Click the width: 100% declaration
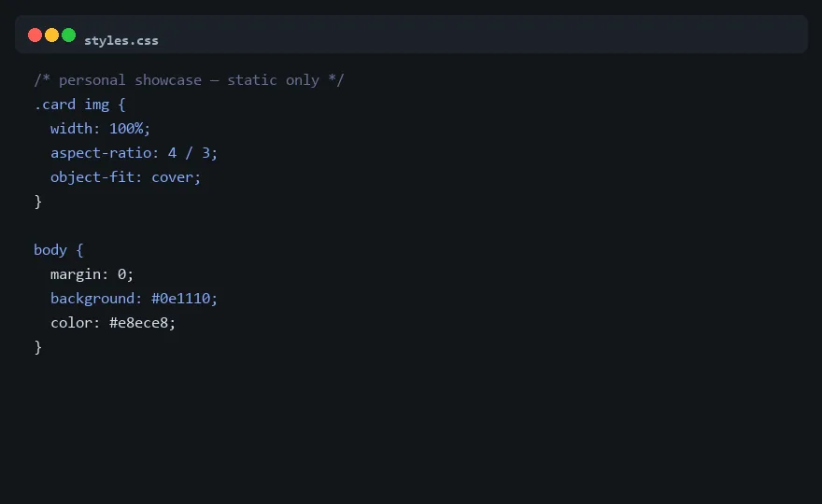 [x=100, y=129]
